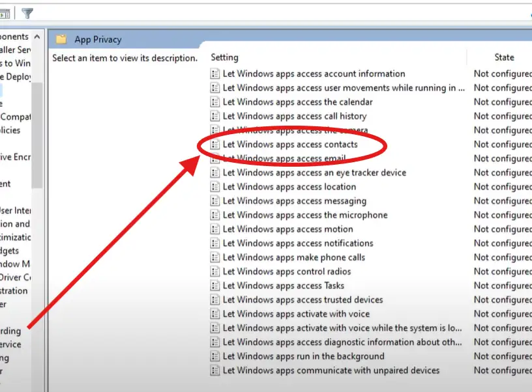This screenshot has width=532, height=392.
Task: Click policy icon beside 'access user movements'
Action: coord(214,88)
